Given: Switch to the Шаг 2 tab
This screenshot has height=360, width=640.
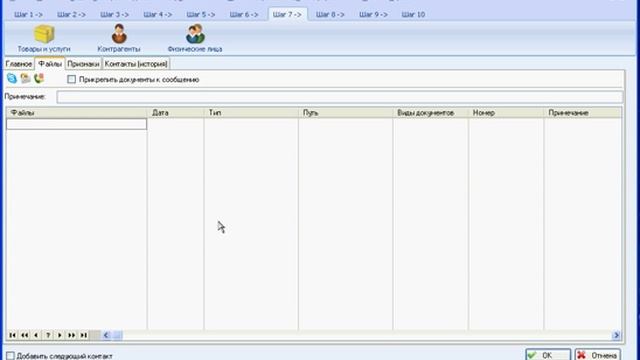Looking at the screenshot, I should pyautogui.click(x=71, y=14).
